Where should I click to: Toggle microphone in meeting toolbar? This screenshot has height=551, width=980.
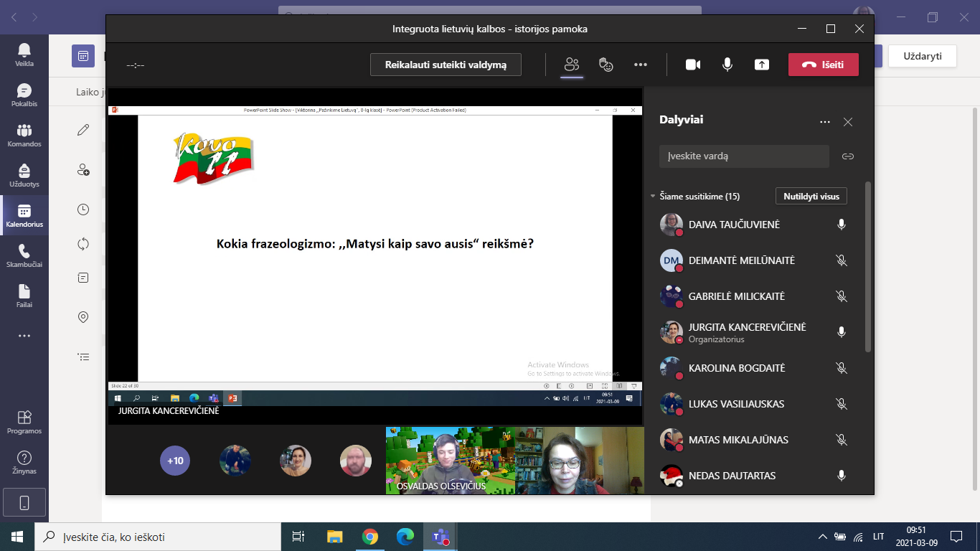pos(727,65)
